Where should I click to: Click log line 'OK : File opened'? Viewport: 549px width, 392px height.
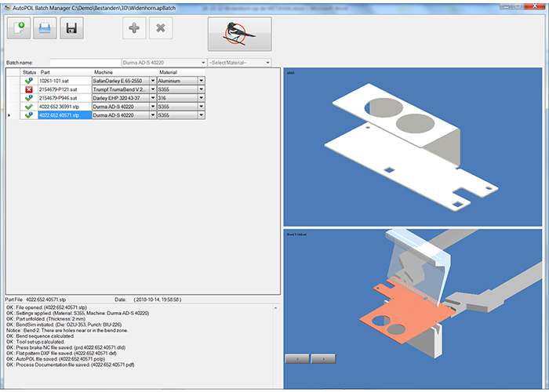[46, 307]
